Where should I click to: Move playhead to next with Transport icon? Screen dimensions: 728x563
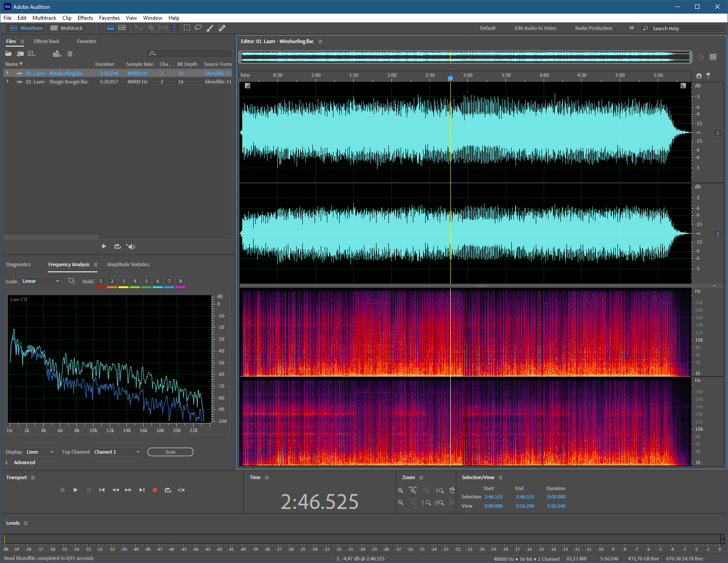(142, 490)
